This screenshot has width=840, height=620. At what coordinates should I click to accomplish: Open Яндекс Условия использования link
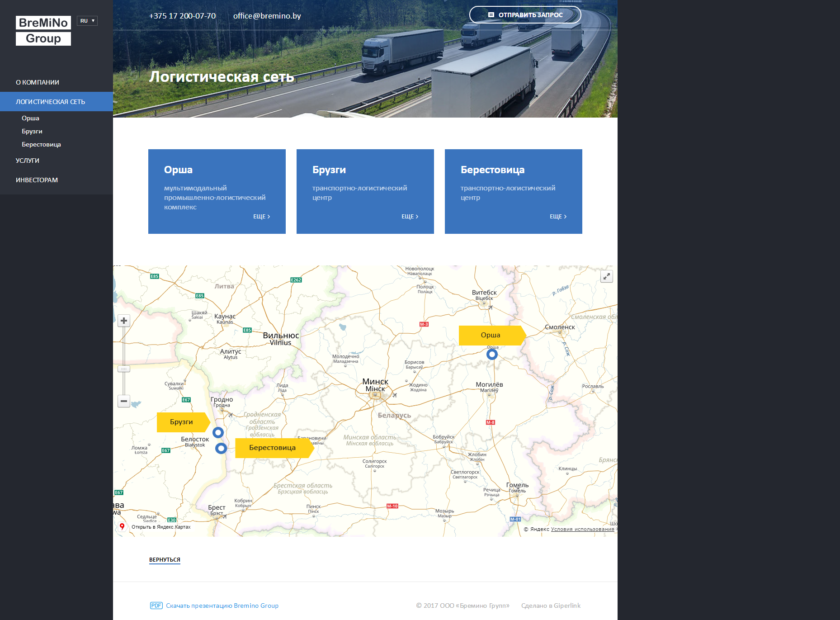coord(582,529)
